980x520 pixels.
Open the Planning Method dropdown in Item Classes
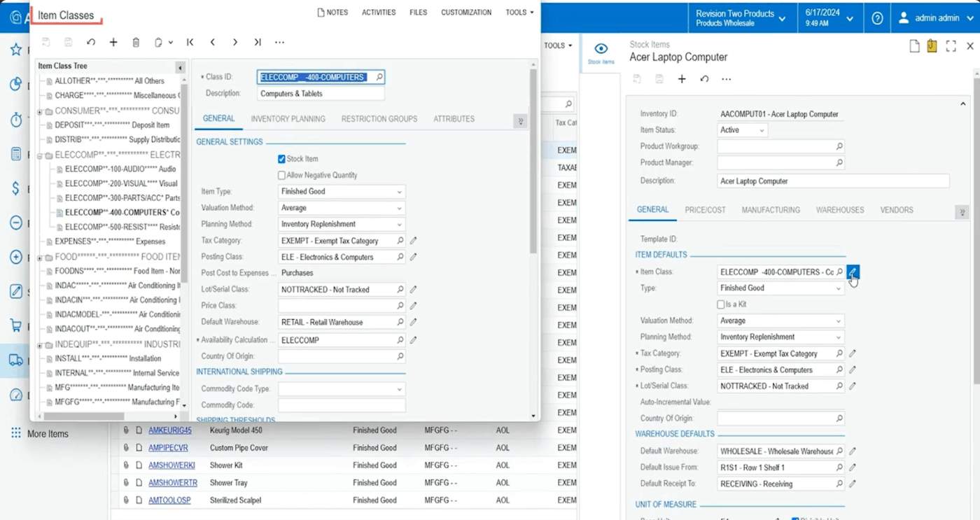click(x=342, y=225)
